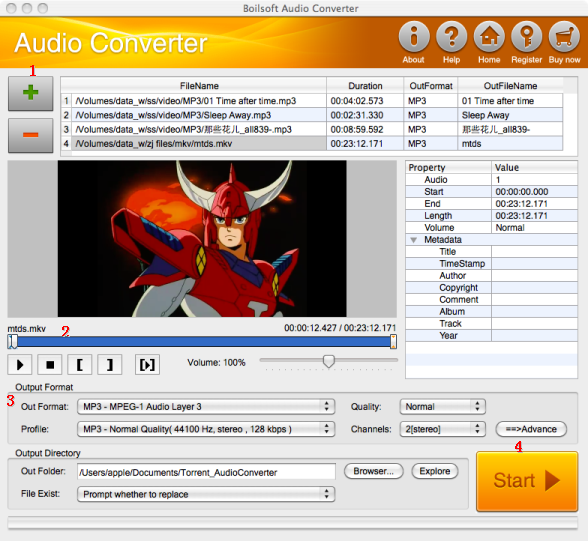This screenshot has height=541, width=588.
Task: Click duration cell 00:04:02.573
Action: pos(365,101)
